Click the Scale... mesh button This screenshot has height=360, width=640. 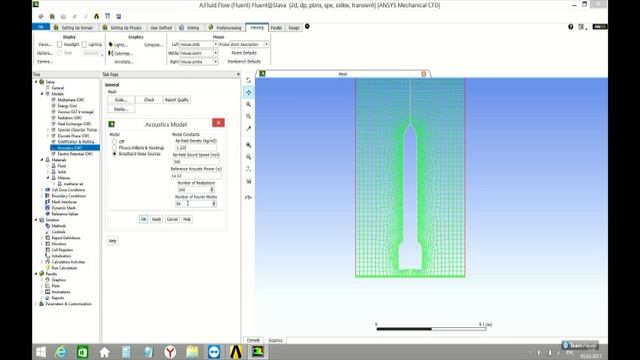click(121, 100)
